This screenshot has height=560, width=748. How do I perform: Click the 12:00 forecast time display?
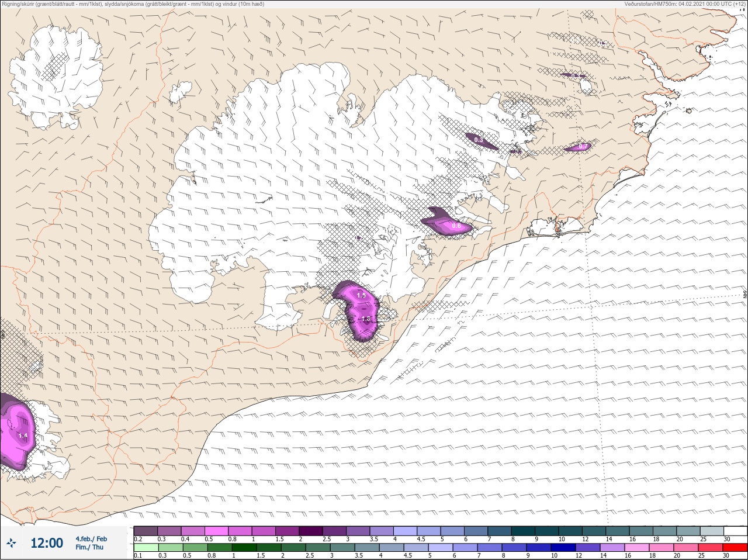click(x=47, y=543)
